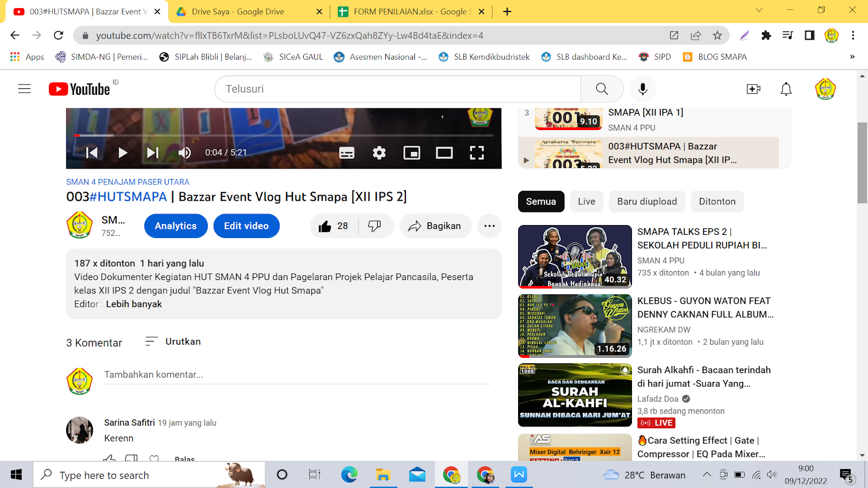
Task: Open KLEBUS Guyon Waton video thumbnail
Action: (x=575, y=326)
